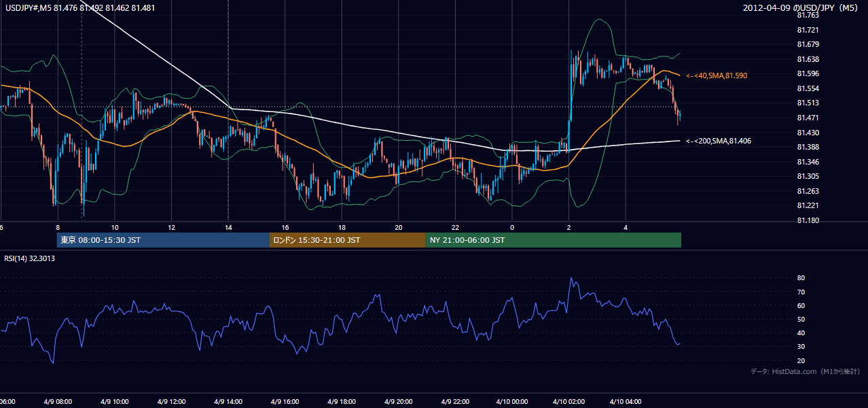The height and width of the screenshot is (408, 868).
Task: Click price level 81.305 on the axis
Action: [808, 176]
